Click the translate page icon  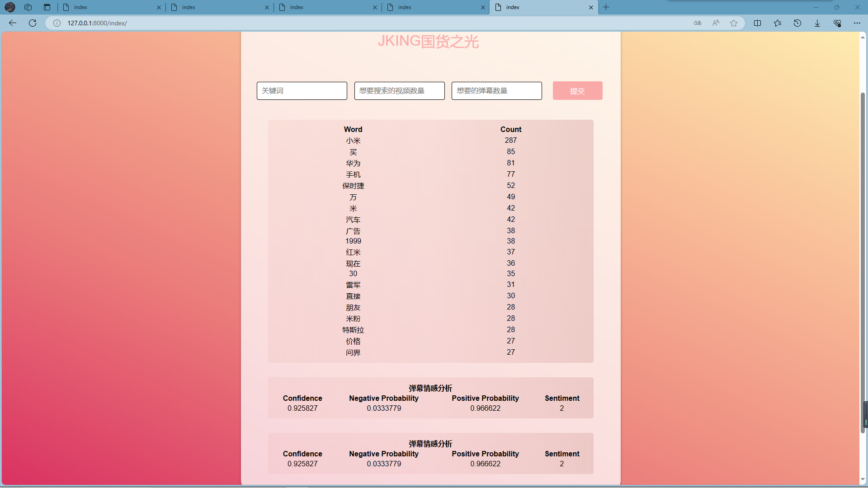point(698,23)
